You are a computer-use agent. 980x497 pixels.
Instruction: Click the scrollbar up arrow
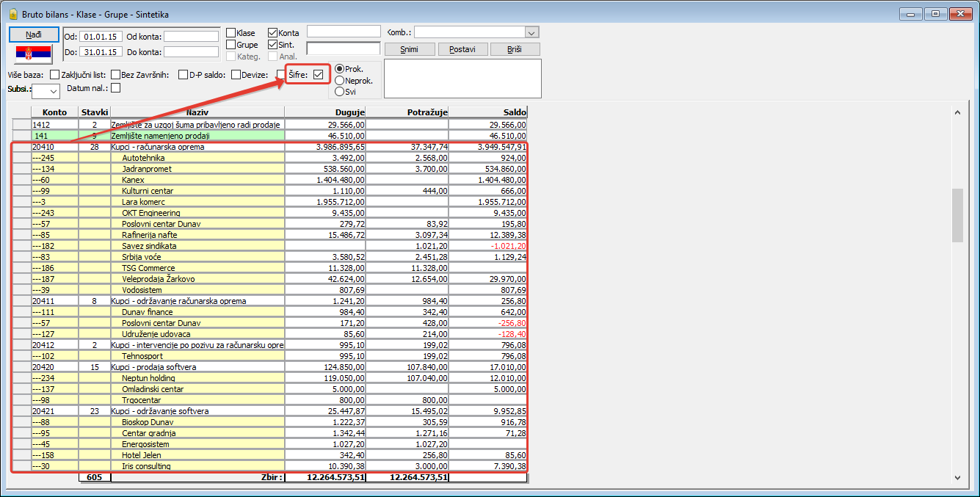957,112
